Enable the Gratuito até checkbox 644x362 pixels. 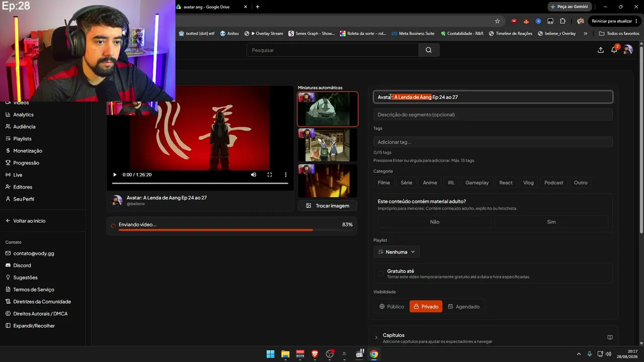pyautogui.click(x=380, y=274)
